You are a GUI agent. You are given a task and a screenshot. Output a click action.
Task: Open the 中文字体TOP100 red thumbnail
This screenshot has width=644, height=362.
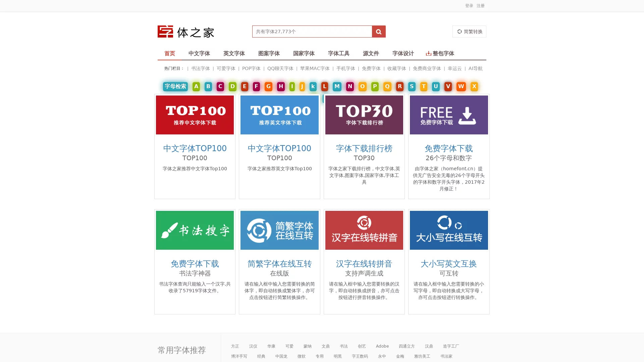pyautogui.click(x=195, y=115)
